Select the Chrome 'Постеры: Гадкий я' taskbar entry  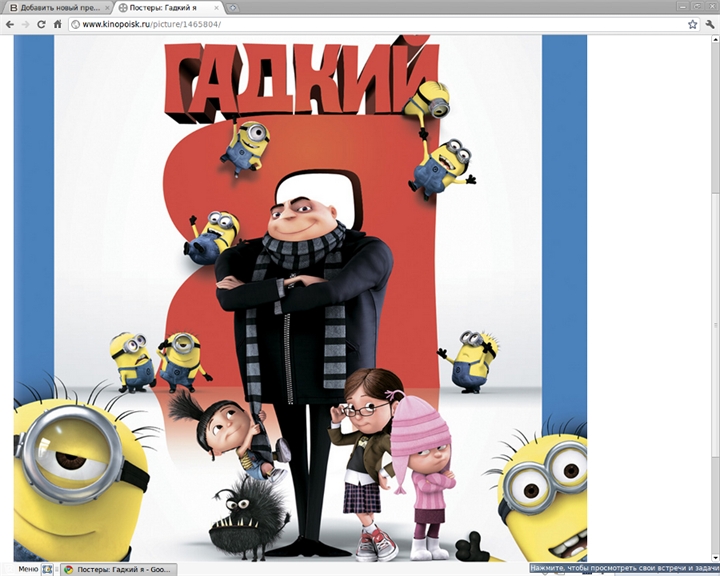click(x=119, y=570)
